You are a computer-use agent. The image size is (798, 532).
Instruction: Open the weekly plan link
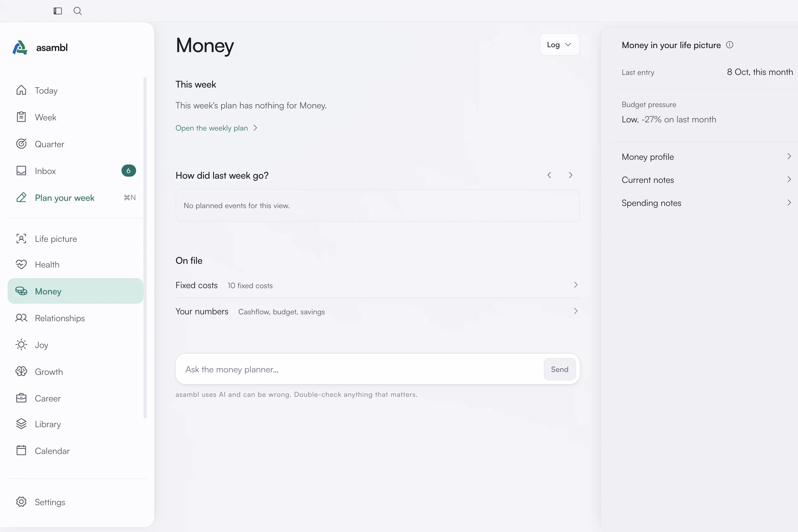point(217,128)
